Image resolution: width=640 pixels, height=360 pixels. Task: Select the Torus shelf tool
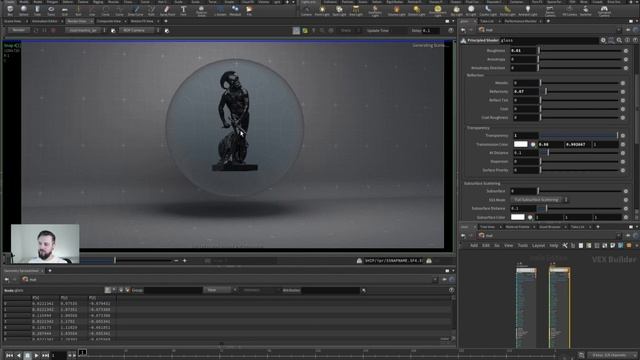[x=51, y=10]
